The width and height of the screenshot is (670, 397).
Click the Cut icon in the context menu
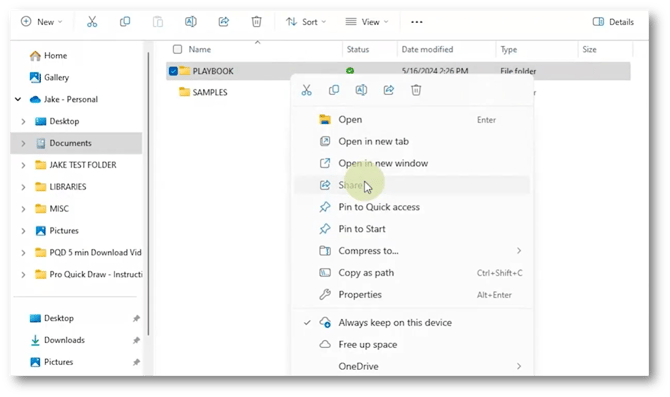point(306,90)
